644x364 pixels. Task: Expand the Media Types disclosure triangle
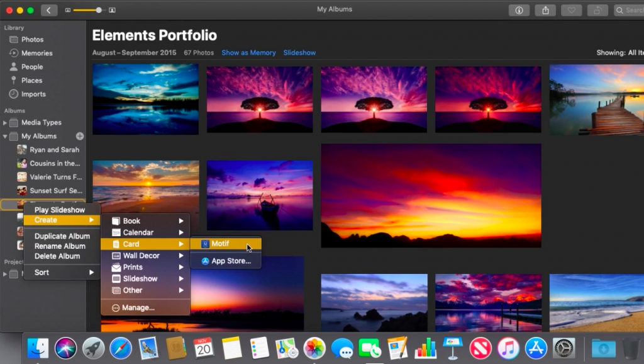5,123
